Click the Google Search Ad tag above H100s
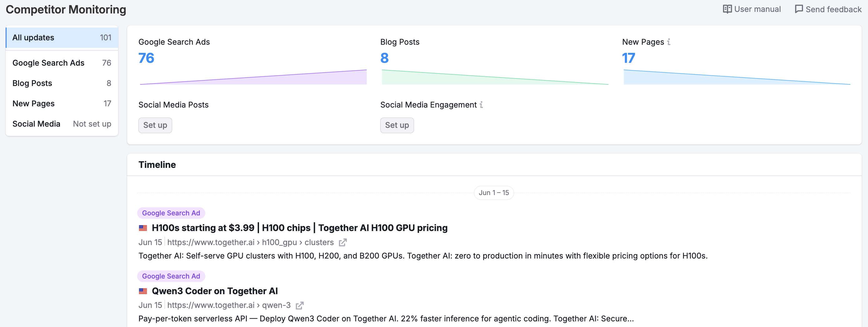This screenshot has height=327, width=868. click(x=171, y=213)
